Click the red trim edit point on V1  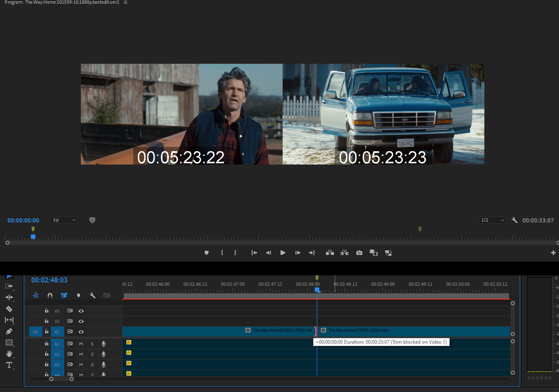tap(316, 332)
